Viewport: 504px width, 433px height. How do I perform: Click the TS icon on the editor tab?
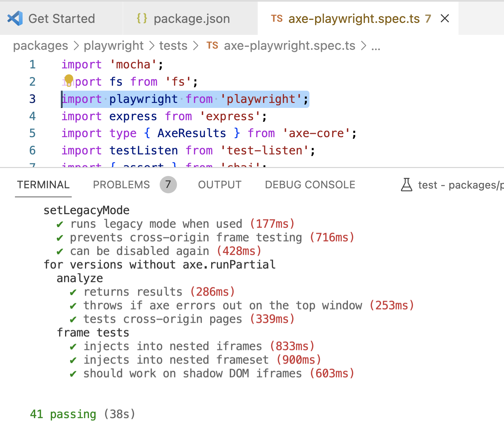(277, 19)
